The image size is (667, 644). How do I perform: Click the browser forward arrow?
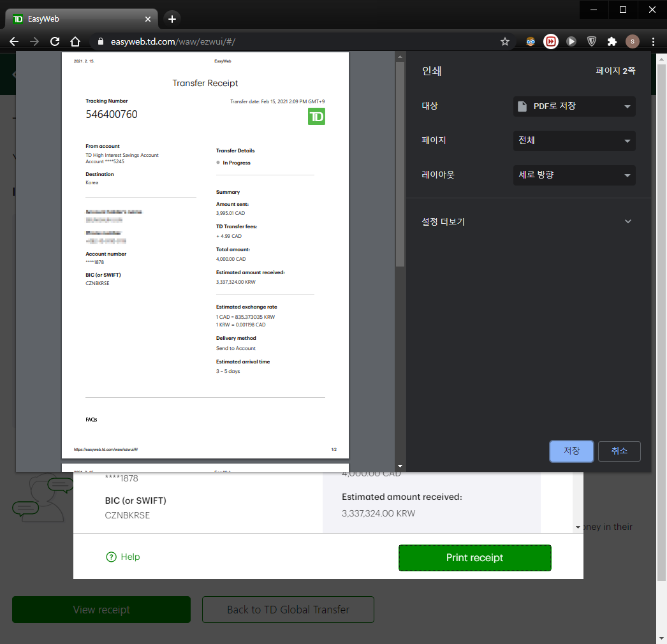click(34, 41)
